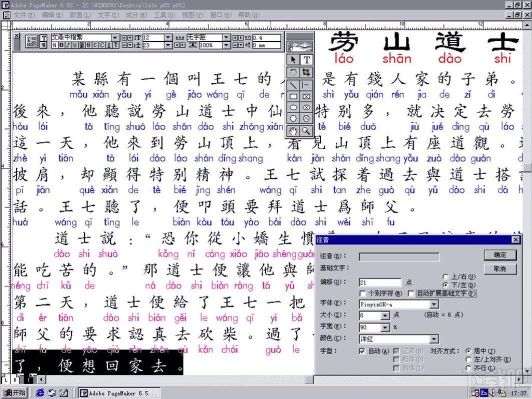Open the 工具 menu
Image resolution: width=532 pixels, height=399 pixels.
[164, 15]
